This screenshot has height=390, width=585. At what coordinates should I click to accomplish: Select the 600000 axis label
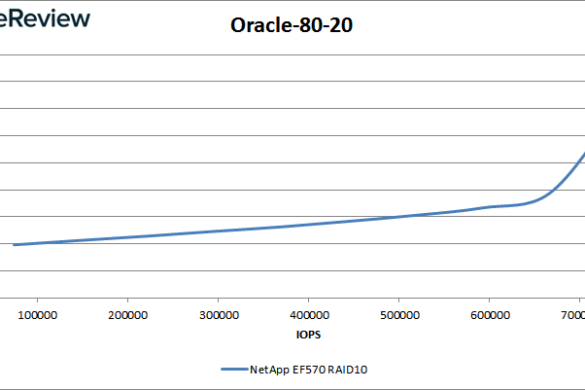[490, 315]
